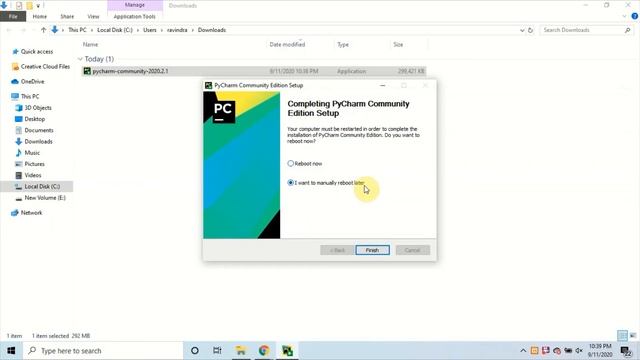Collapse the Today (1) group
The image size is (640, 360).
tap(80, 59)
